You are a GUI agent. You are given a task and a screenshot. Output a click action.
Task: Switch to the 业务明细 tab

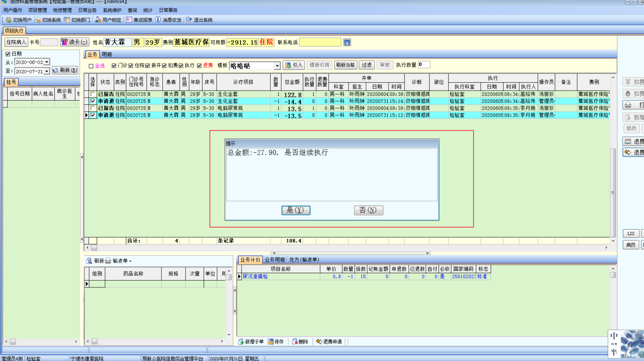pos(275,260)
